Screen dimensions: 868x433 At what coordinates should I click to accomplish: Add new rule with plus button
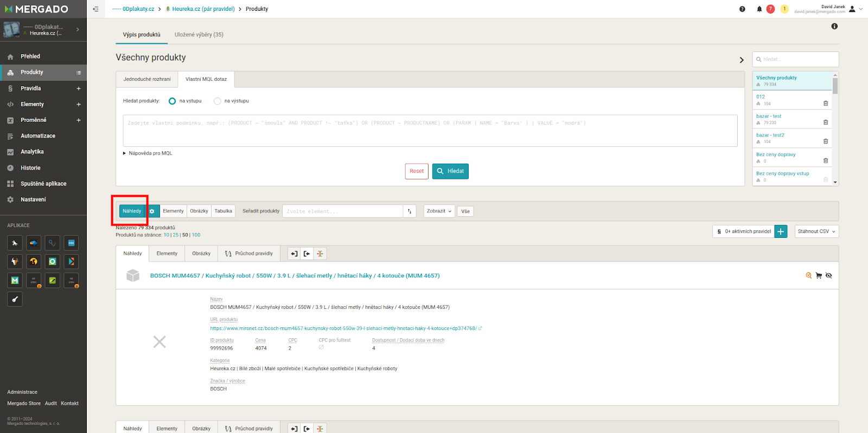(781, 231)
